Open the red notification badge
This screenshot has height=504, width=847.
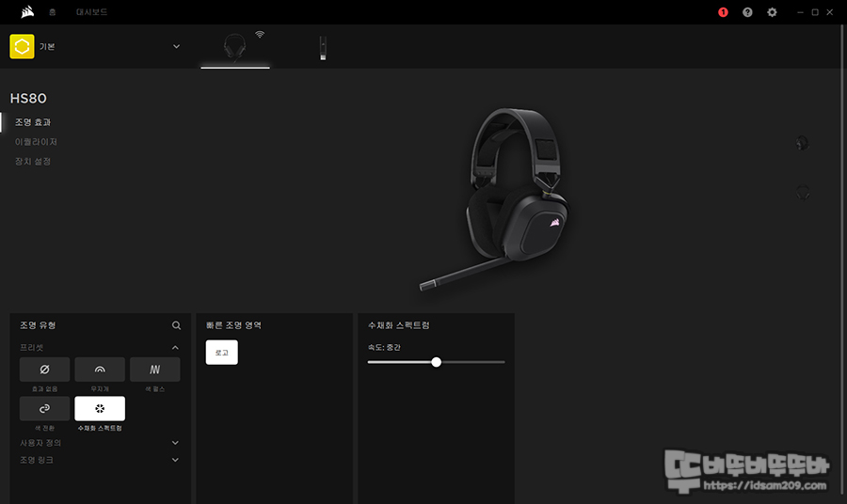(x=723, y=12)
